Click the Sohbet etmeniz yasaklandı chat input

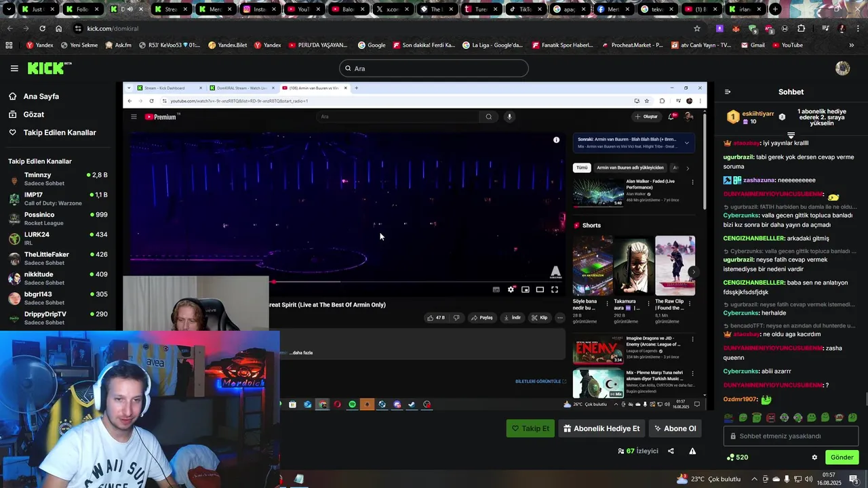point(791,436)
